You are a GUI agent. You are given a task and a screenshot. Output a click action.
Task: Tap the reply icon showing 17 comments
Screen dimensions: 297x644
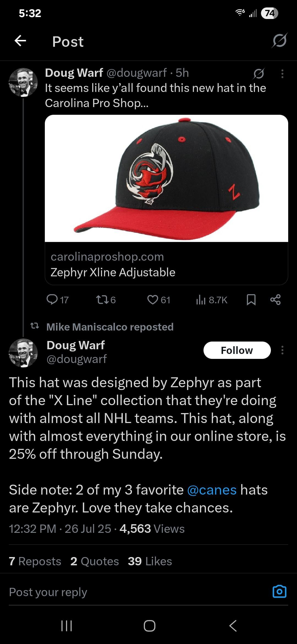click(x=52, y=299)
